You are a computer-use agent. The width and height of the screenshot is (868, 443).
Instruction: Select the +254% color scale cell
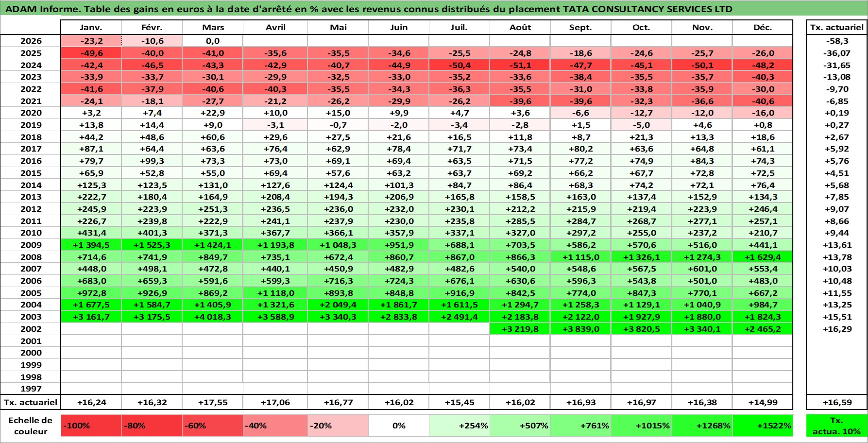(460, 426)
